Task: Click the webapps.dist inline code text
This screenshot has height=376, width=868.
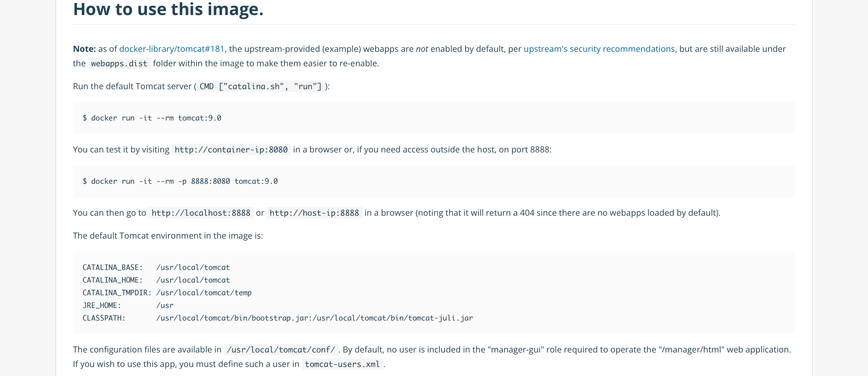Action: (x=119, y=64)
